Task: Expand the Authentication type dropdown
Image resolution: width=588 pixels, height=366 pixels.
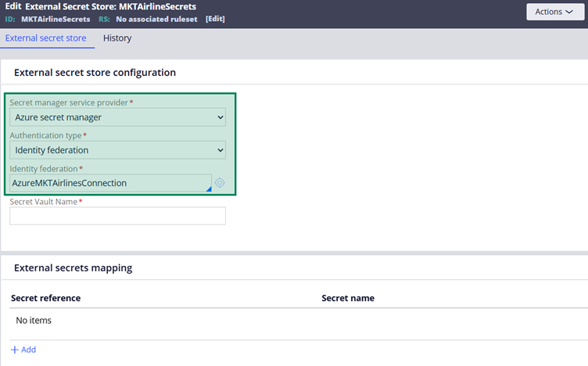Action: point(117,150)
